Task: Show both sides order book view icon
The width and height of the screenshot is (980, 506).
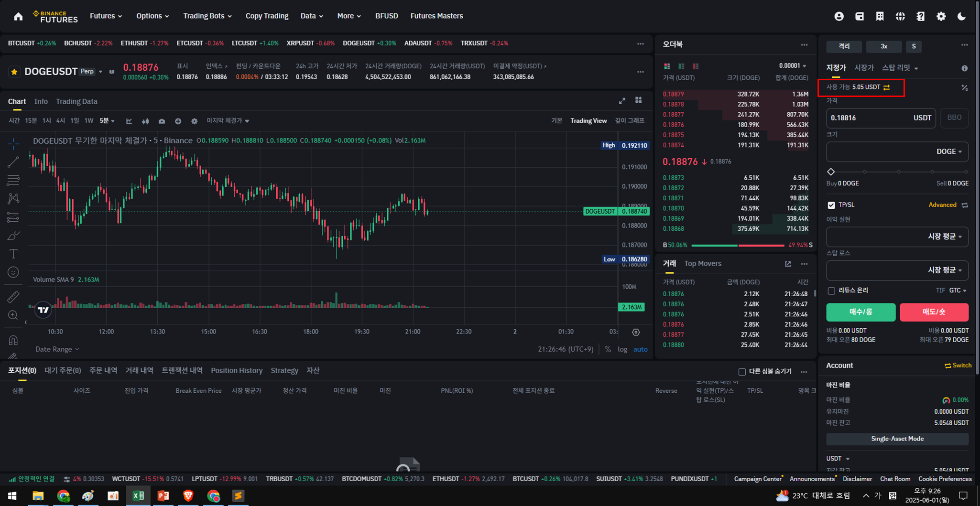Action: (667, 66)
